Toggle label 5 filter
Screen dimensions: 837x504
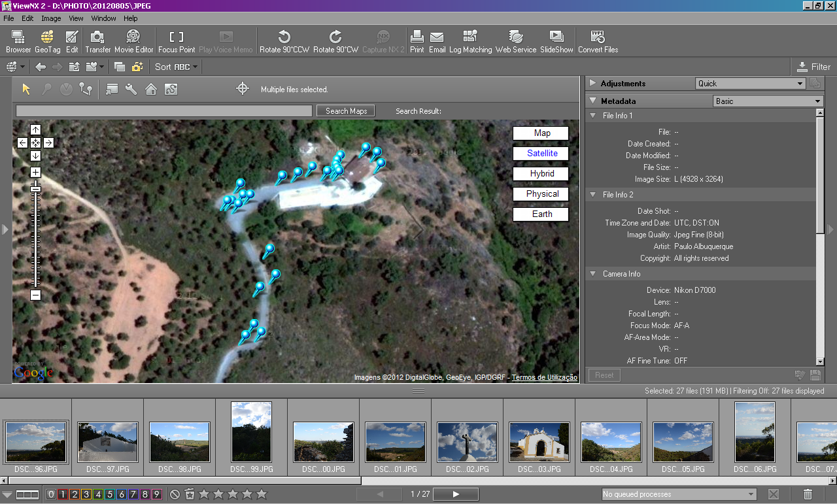coord(110,494)
